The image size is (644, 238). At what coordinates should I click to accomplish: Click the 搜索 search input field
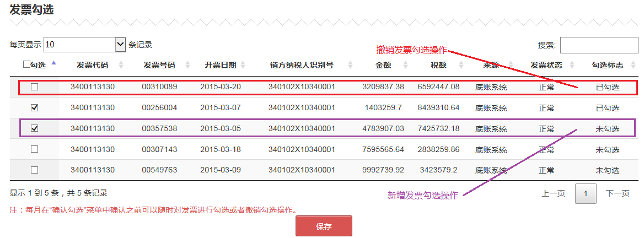tap(599, 45)
